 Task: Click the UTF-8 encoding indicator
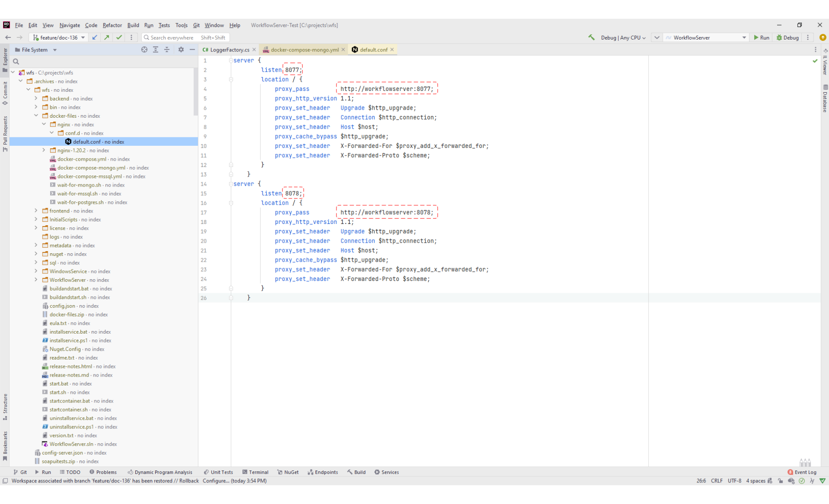coord(735,481)
